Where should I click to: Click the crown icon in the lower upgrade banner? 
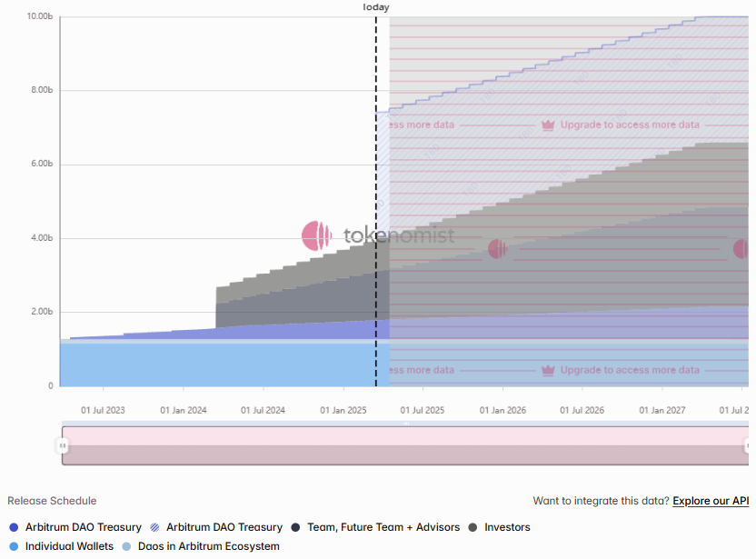click(548, 370)
